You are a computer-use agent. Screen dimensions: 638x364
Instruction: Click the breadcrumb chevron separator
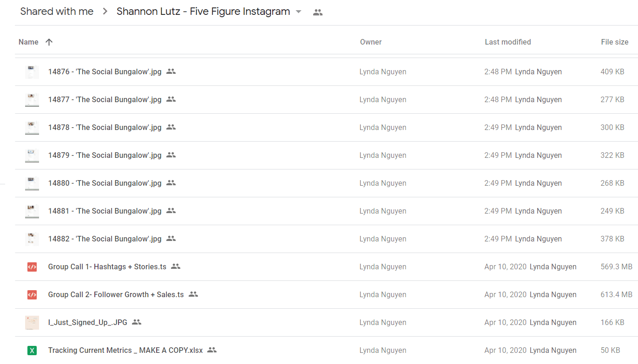point(105,12)
